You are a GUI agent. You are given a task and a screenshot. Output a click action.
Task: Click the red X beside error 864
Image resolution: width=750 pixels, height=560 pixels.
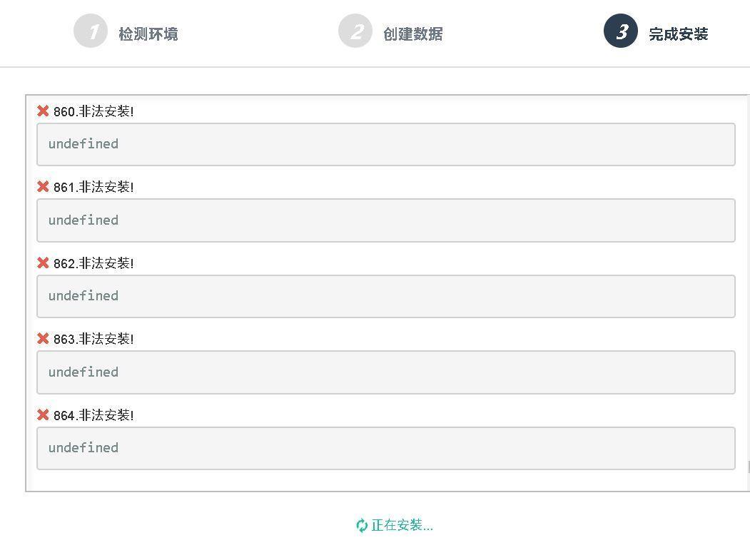click(43, 414)
